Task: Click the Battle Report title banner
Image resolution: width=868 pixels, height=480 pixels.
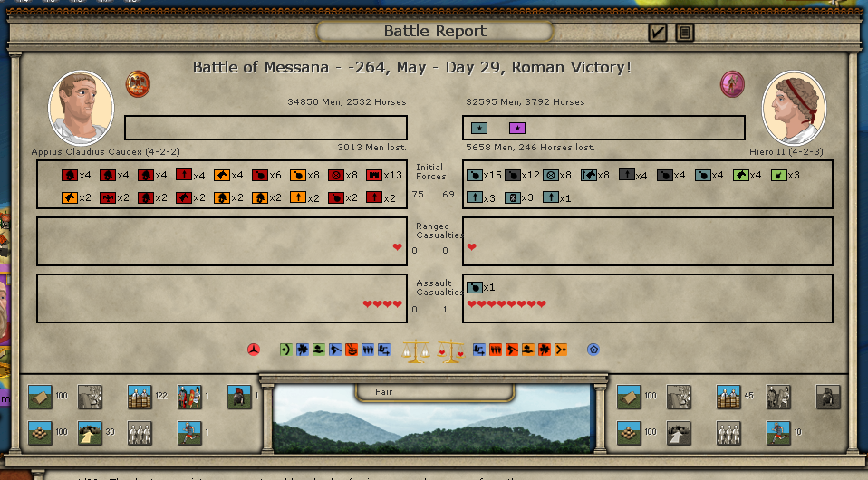Action: click(x=434, y=32)
